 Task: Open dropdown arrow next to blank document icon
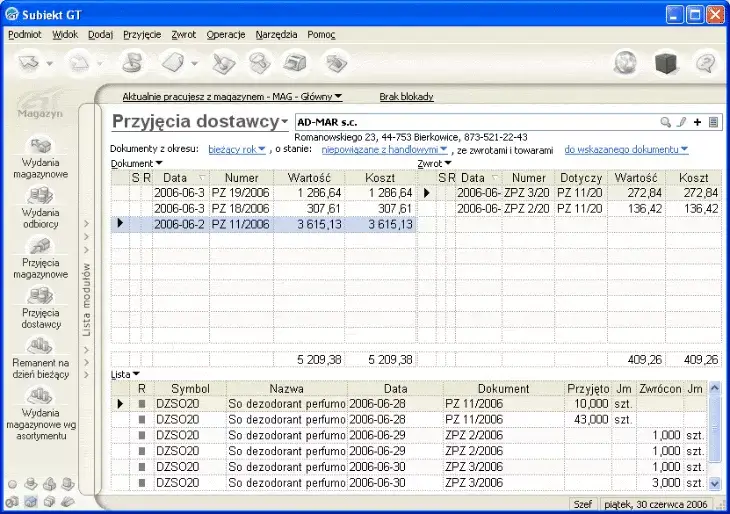coord(194,63)
